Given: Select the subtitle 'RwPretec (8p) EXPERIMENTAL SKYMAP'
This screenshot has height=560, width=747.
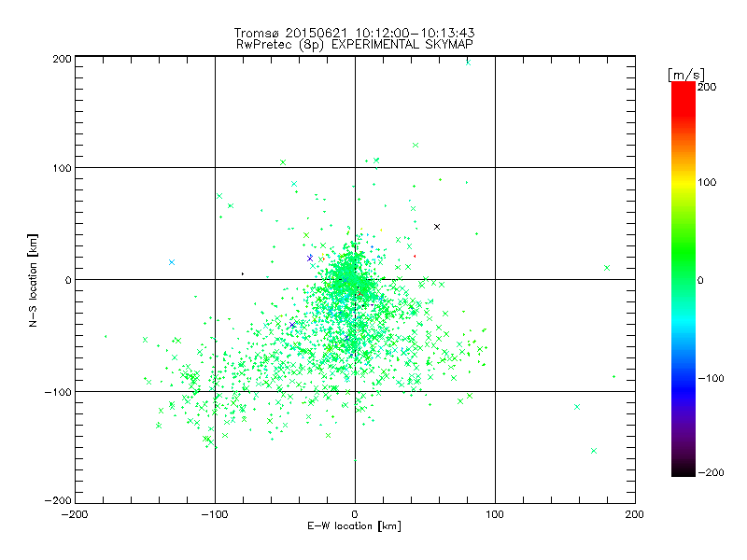Looking at the screenshot, I should tap(355, 45).
